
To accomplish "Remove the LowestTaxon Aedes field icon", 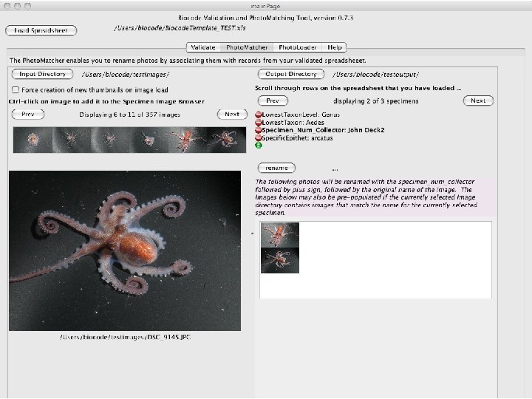I will (x=259, y=123).
